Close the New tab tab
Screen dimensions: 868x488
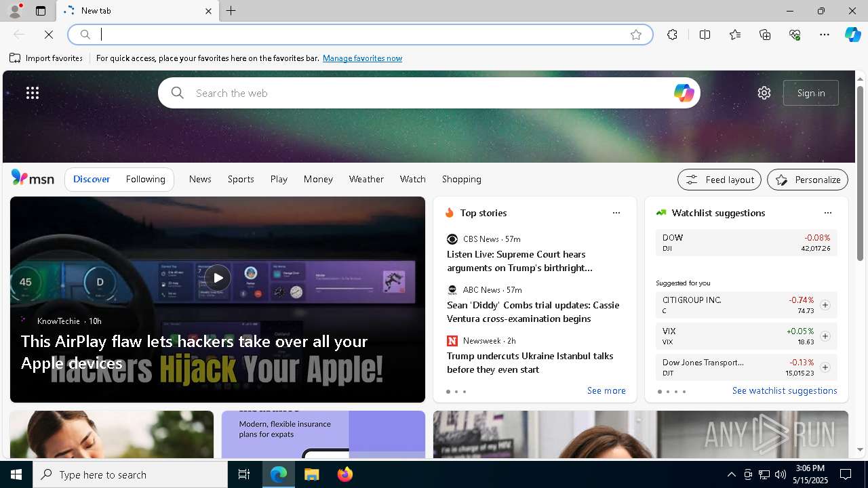click(208, 11)
